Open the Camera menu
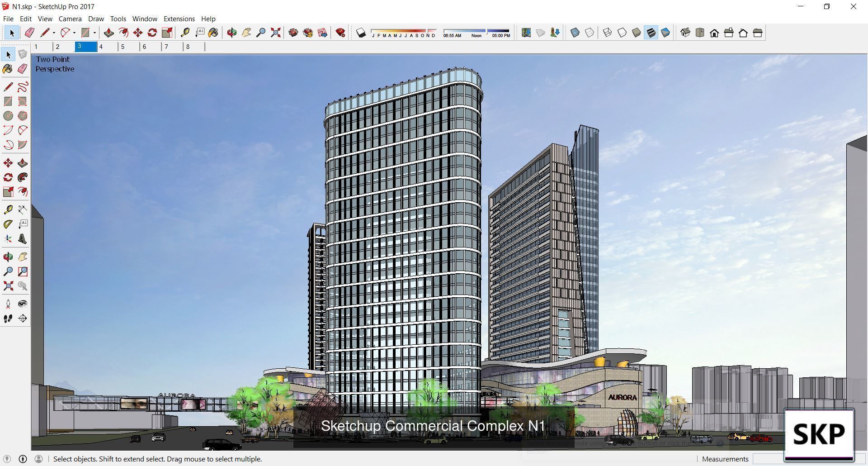The height and width of the screenshot is (466, 868). pos(70,19)
